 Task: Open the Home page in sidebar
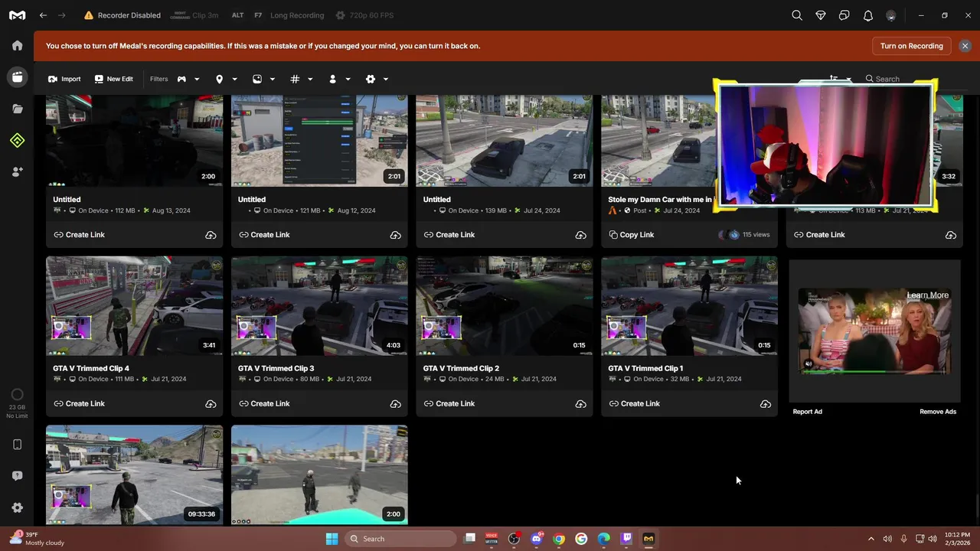click(17, 45)
